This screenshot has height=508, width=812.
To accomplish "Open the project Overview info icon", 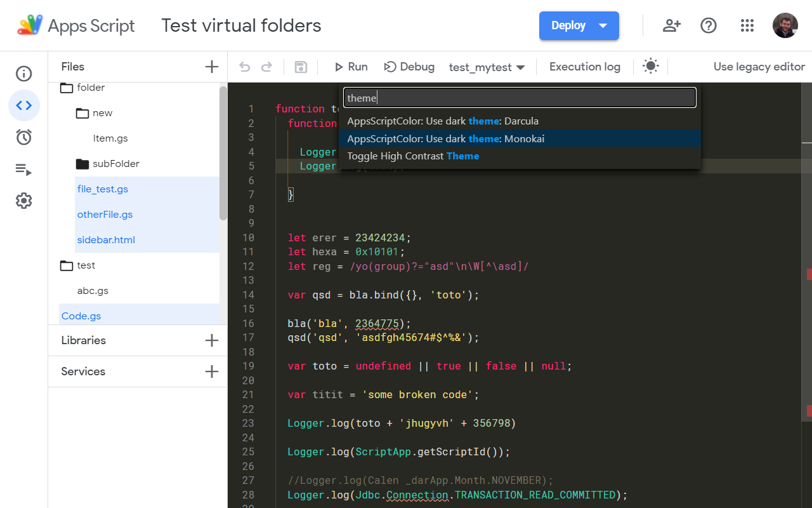I will tap(23, 74).
